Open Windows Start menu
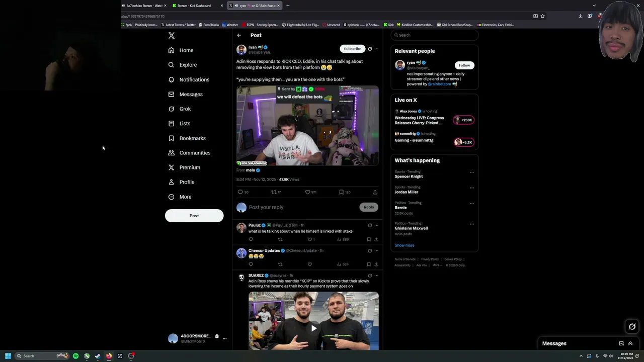 8,356
